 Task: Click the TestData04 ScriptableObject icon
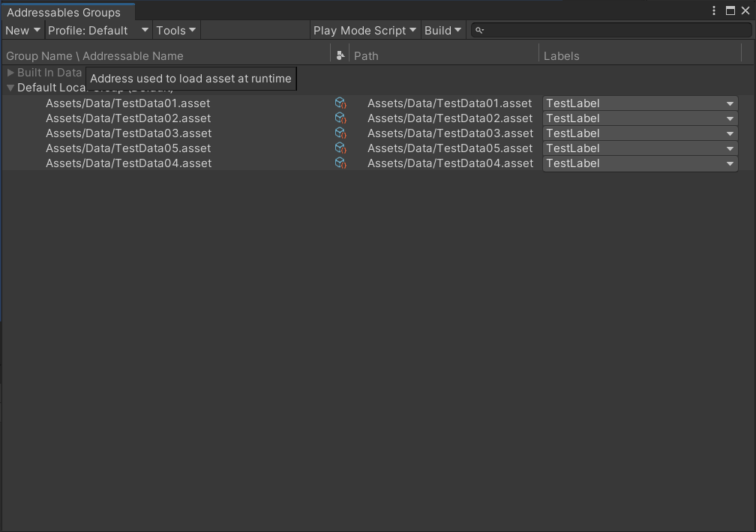click(x=341, y=163)
